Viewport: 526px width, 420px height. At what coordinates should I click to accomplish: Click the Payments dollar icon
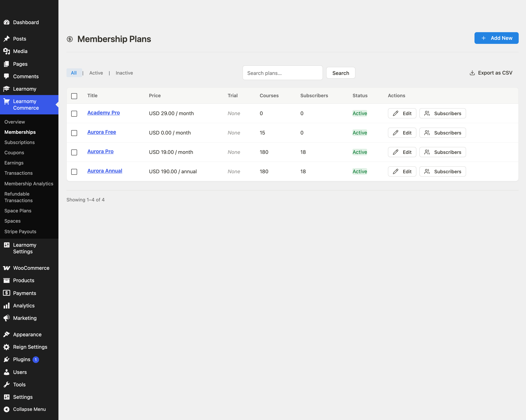(7, 293)
